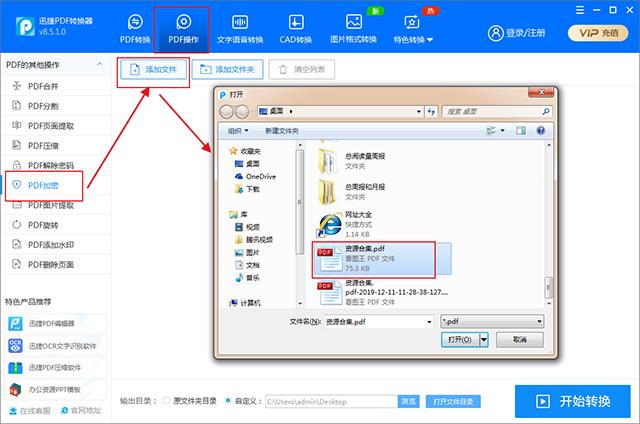Select PDF图片提取 in the sidebar
This screenshot has height=424, width=640.
coord(56,205)
